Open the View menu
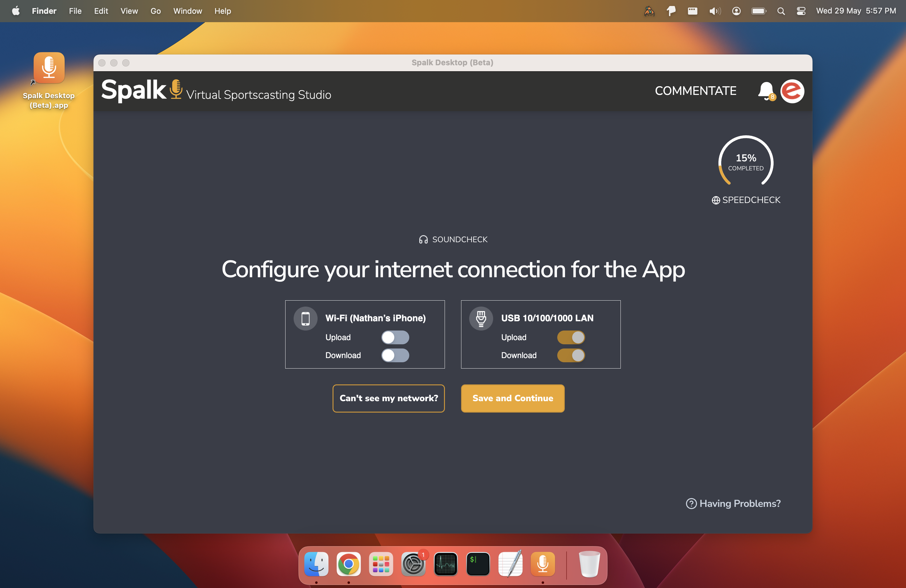The image size is (906, 588). tap(129, 11)
